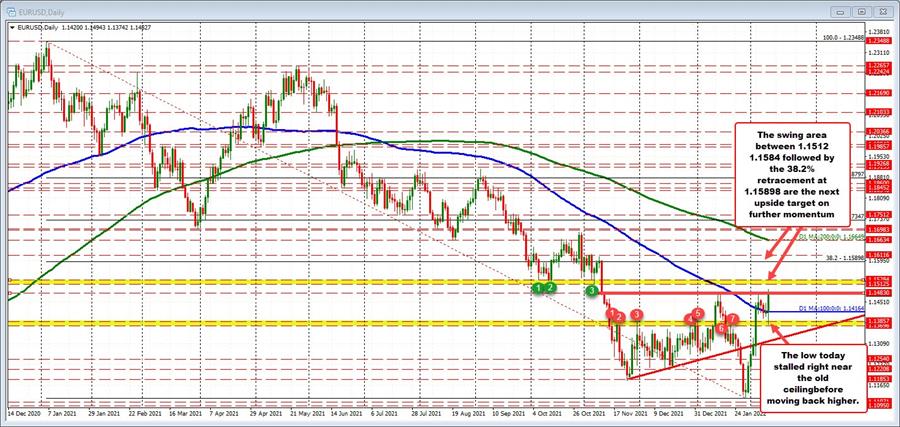Click the red 1.13857 price tag
Viewport: 900px width, 427px height.
pyautogui.click(x=877, y=320)
